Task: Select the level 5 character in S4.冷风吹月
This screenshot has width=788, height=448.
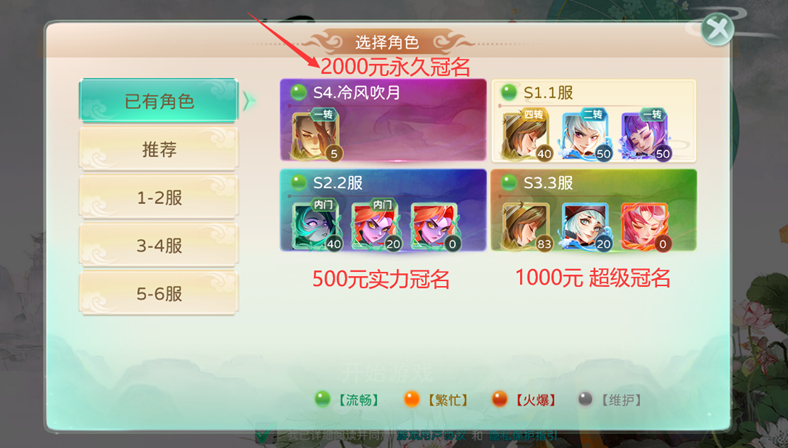Action: (x=317, y=135)
